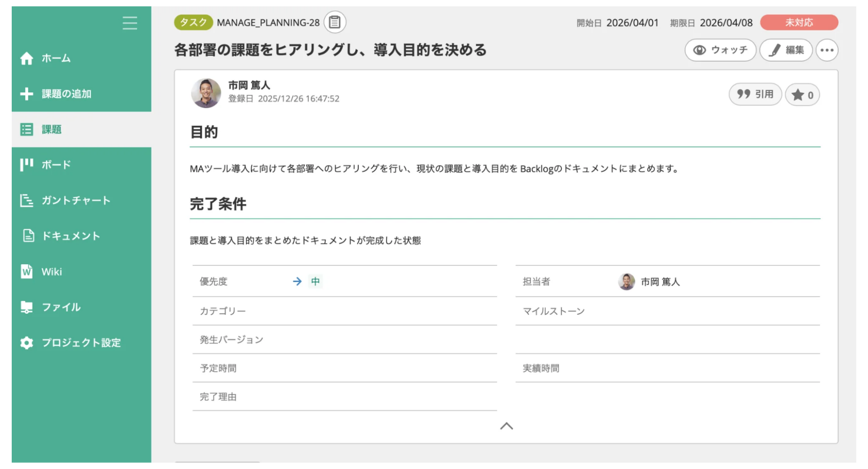Image resolution: width=868 pixels, height=469 pixels.
Task: Click the Wiki icon in the sidebar
Action: click(x=26, y=272)
